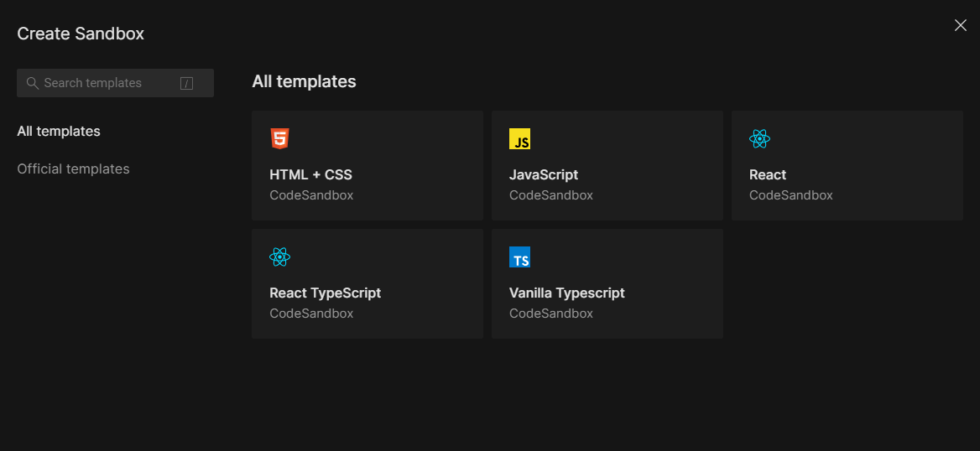Click the atom icon above React TypeScript
Image resolution: width=980 pixels, height=451 pixels.
click(x=280, y=257)
